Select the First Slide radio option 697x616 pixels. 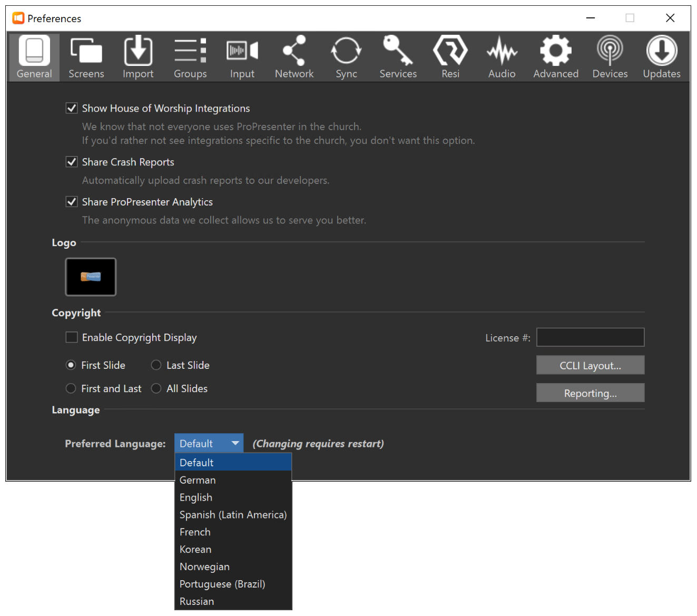tap(71, 365)
